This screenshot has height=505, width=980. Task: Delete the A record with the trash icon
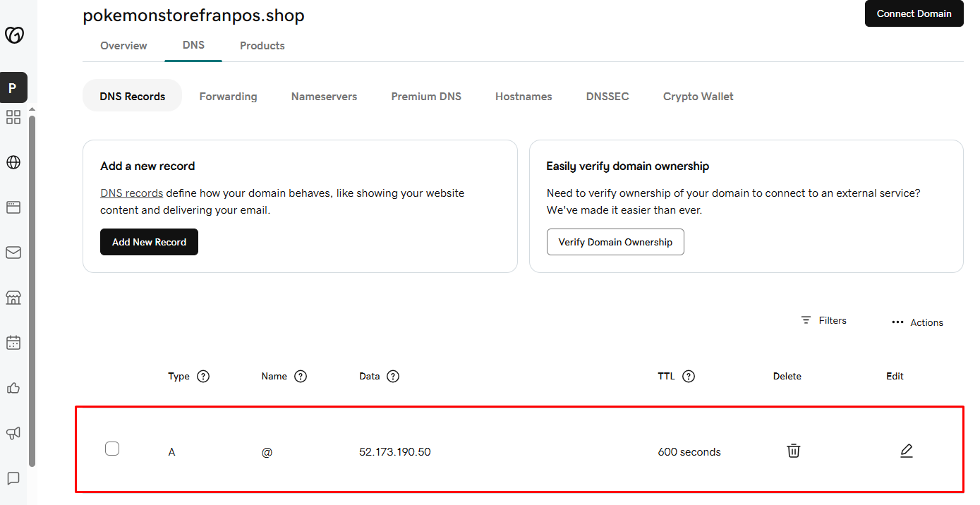point(794,450)
